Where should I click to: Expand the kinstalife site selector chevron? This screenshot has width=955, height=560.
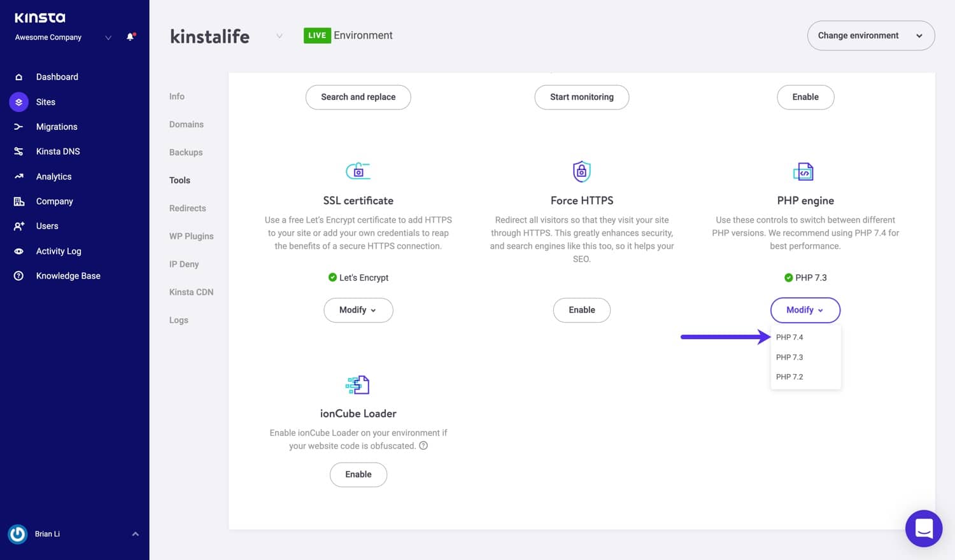coord(279,36)
